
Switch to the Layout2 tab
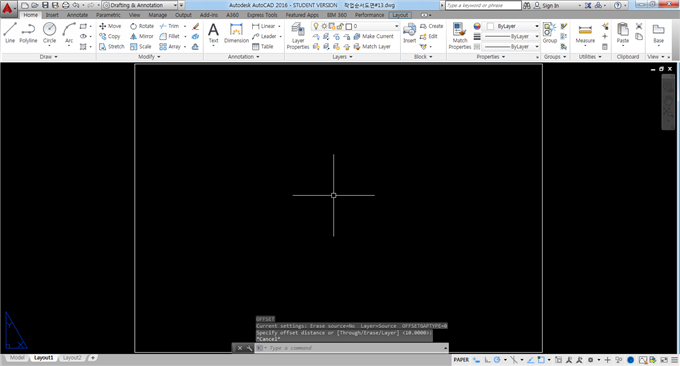coord(72,358)
